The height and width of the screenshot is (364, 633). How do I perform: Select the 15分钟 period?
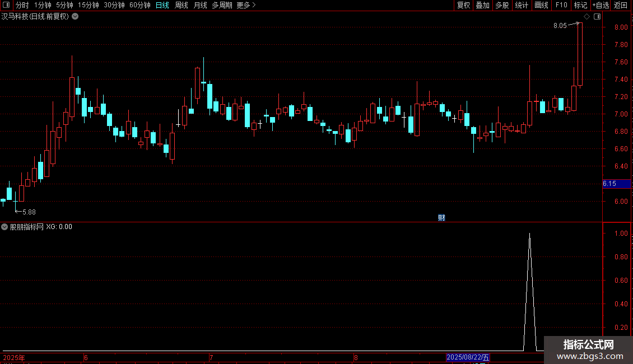[89, 5]
